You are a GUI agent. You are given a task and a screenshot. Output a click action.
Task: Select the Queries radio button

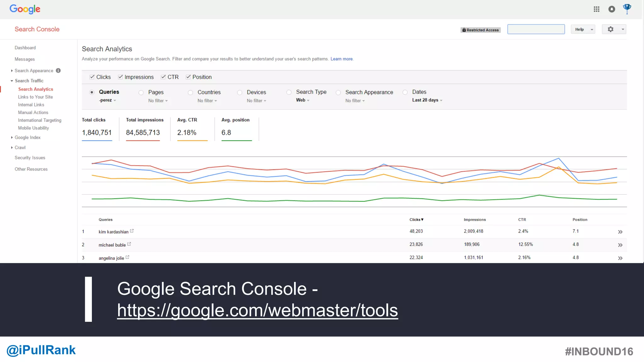[92, 92]
